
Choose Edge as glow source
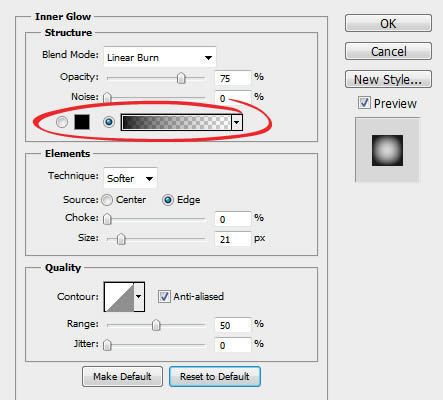click(168, 200)
